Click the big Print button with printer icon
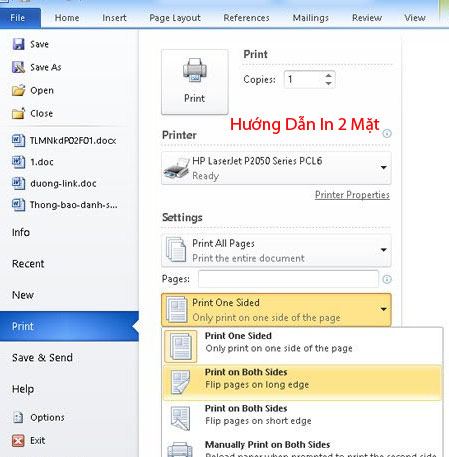 (195, 82)
